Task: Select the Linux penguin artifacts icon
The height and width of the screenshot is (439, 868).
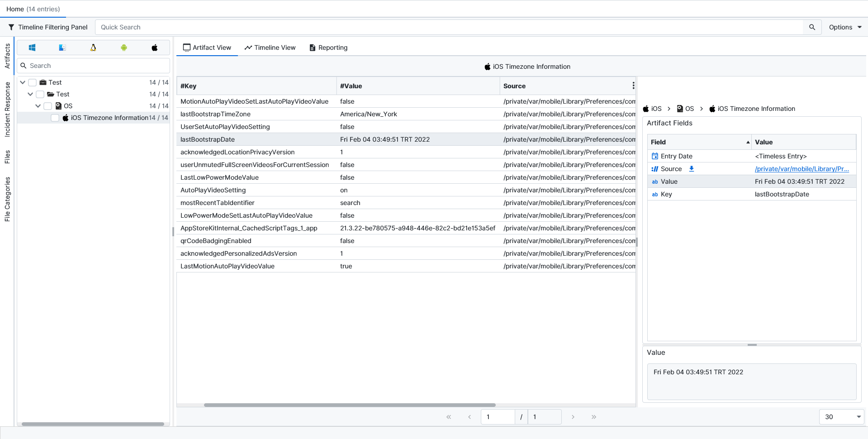Action: point(93,48)
